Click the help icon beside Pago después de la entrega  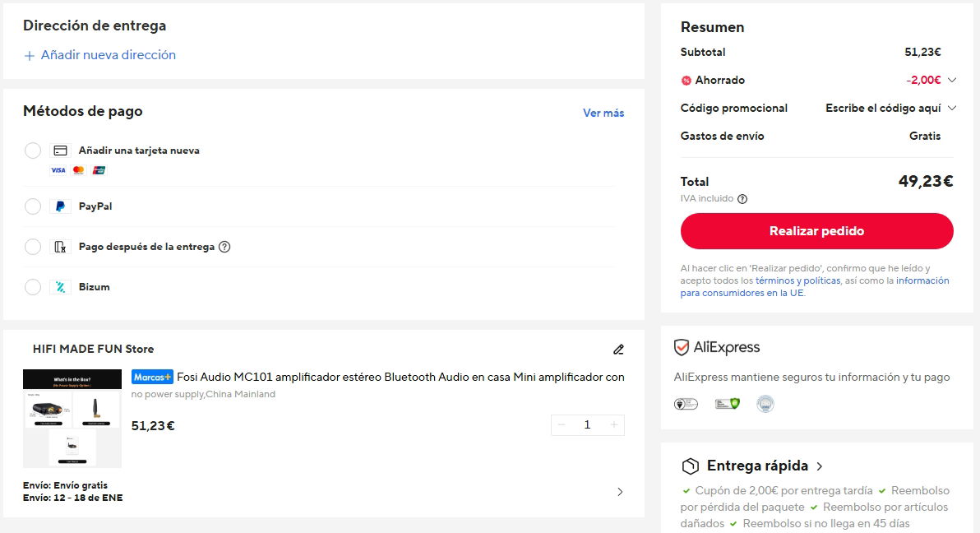(x=224, y=247)
